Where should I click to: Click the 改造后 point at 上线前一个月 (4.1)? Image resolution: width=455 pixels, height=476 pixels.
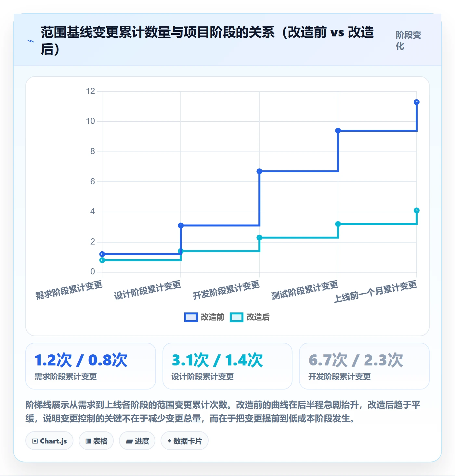click(417, 210)
